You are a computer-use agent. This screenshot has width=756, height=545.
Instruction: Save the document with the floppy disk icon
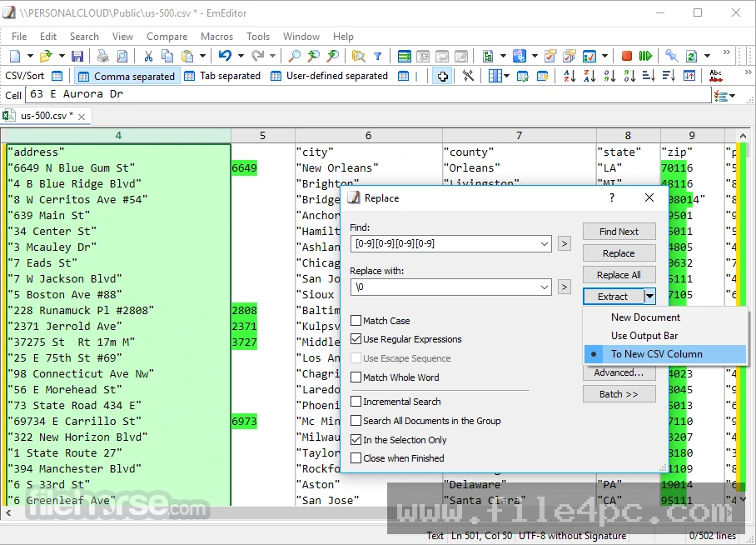tap(77, 56)
